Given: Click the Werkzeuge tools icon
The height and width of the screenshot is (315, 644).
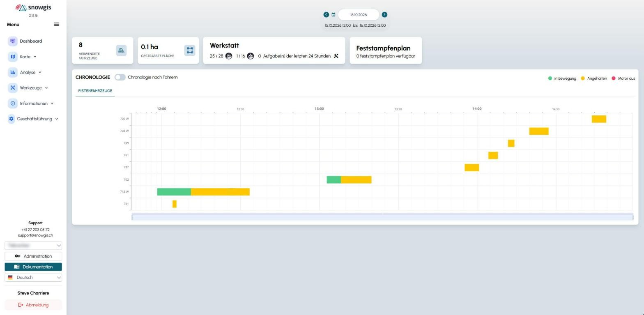Looking at the screenshot, I should (x=13, y=87).
